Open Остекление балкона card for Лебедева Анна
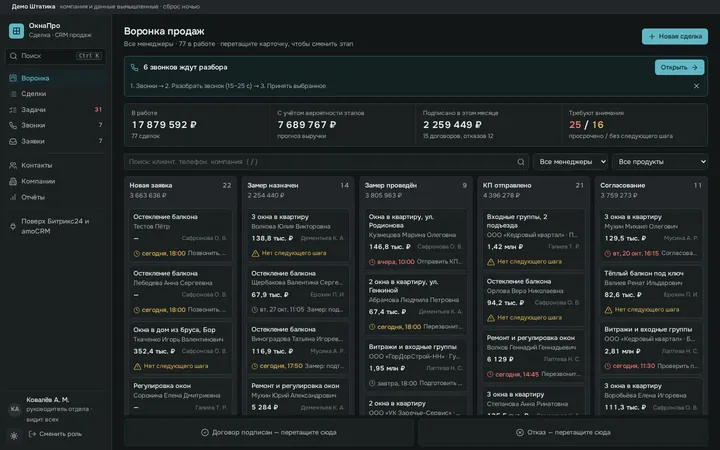Viewport: 720px width, 450px height. [x=180, y=292]
